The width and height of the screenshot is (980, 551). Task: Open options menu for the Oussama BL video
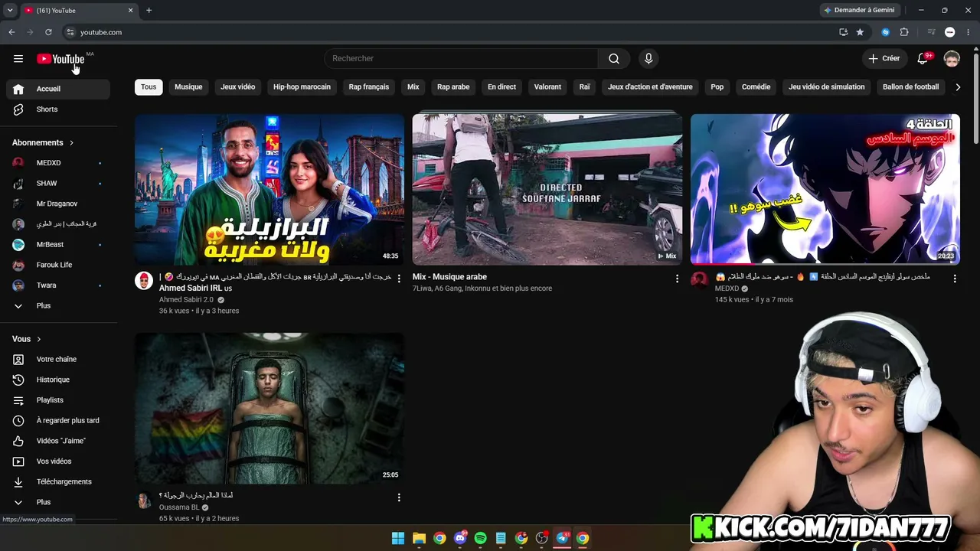(x=399, y=497)
